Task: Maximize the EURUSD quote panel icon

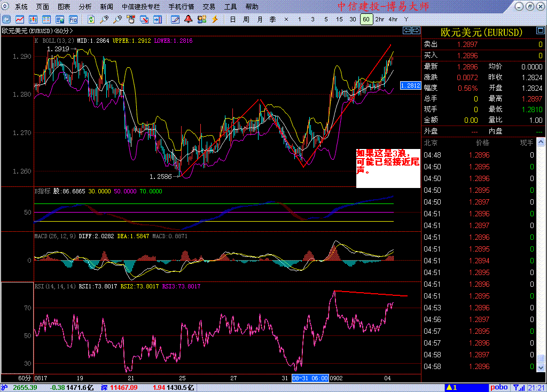Action: click(x=541, y=30)
